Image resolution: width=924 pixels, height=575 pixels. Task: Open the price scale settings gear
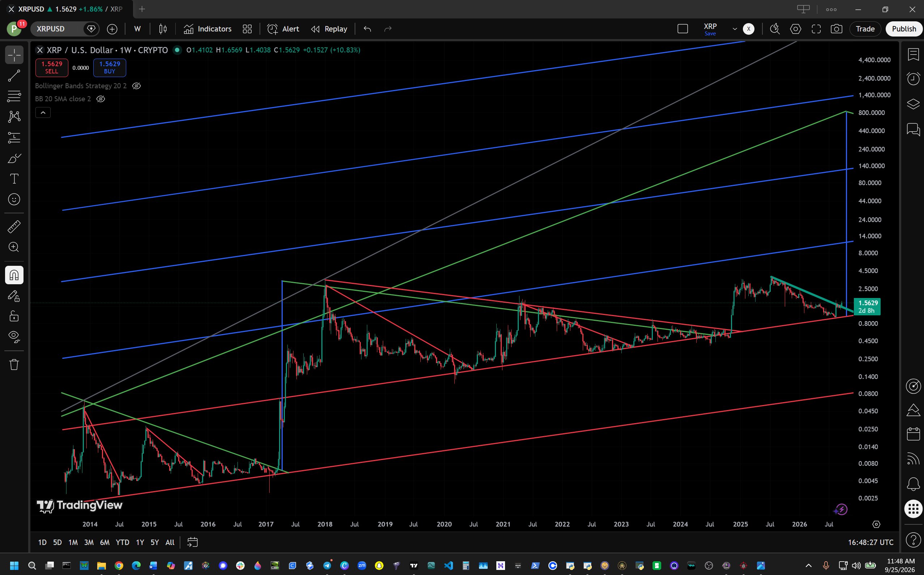pyautogui.click(x=876, y=524)
